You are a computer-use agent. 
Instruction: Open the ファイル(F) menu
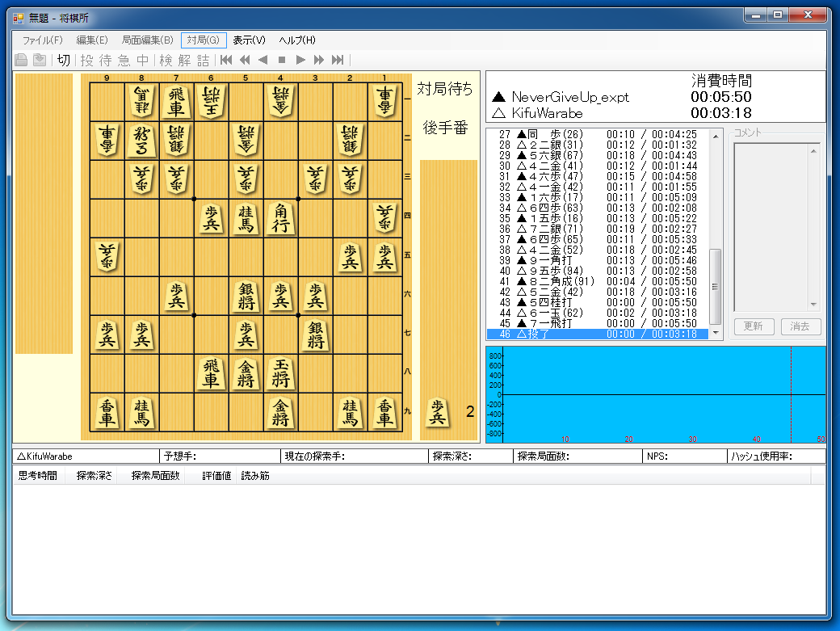pyautogui.click(x=42, y=40)
